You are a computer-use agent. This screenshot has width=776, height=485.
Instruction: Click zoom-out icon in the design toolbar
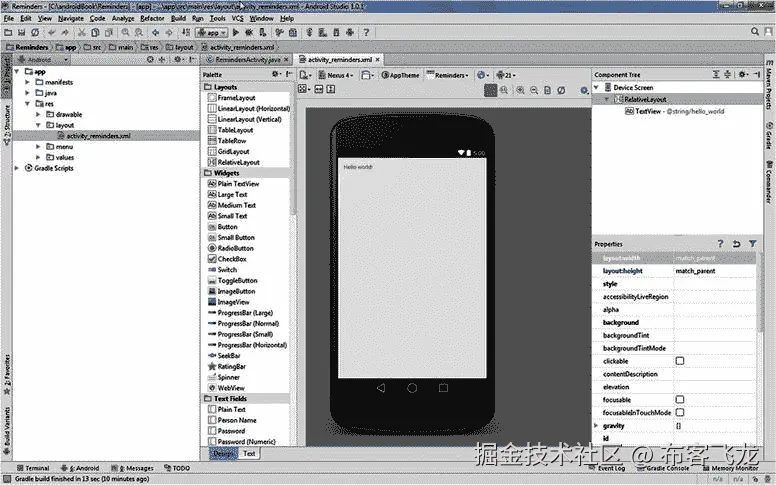(534, 90)
